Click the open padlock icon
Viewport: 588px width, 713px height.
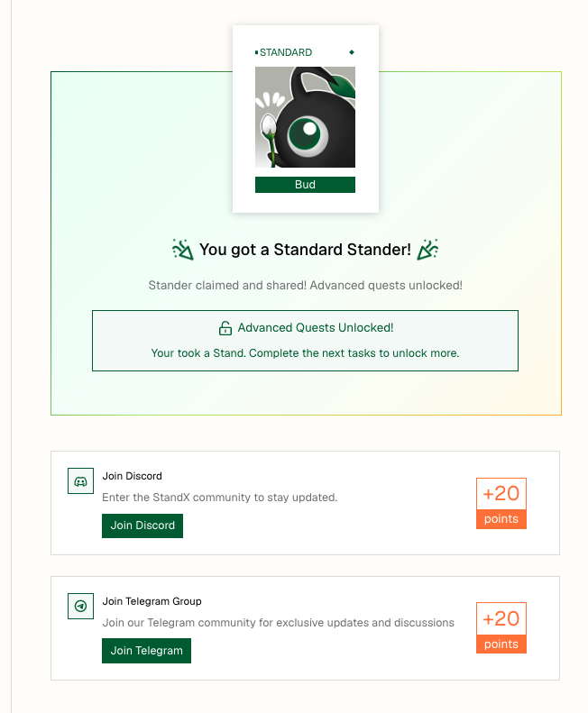(x=225, y=328)
